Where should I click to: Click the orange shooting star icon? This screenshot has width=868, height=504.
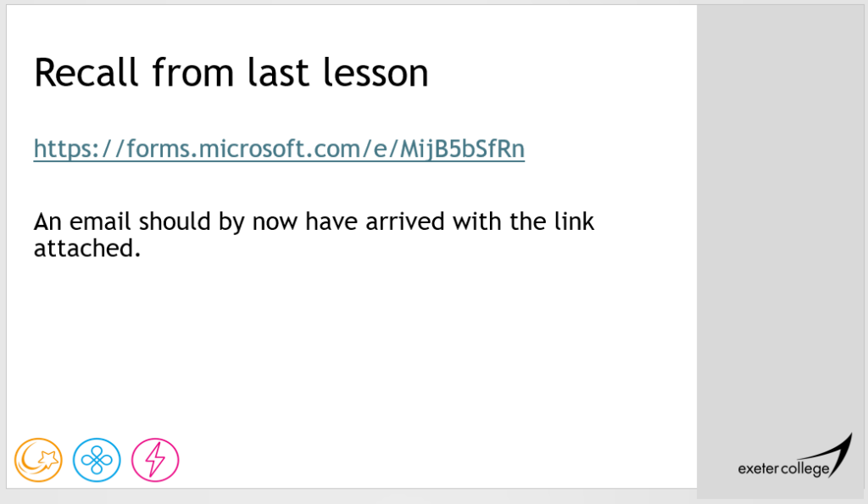pyautogui.click(x=38, y=461)
